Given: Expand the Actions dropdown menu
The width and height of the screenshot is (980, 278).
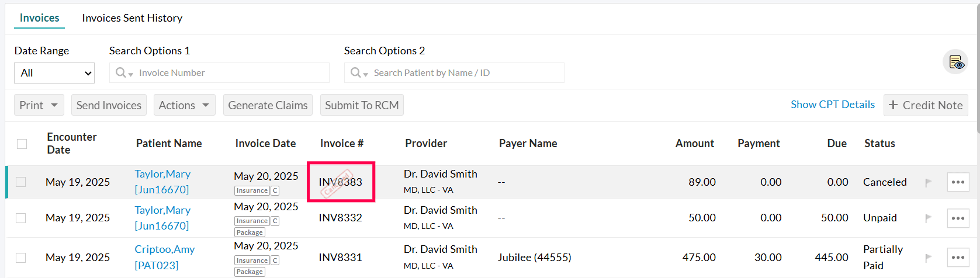Looking at the screenshot, I should coord(184,105).
